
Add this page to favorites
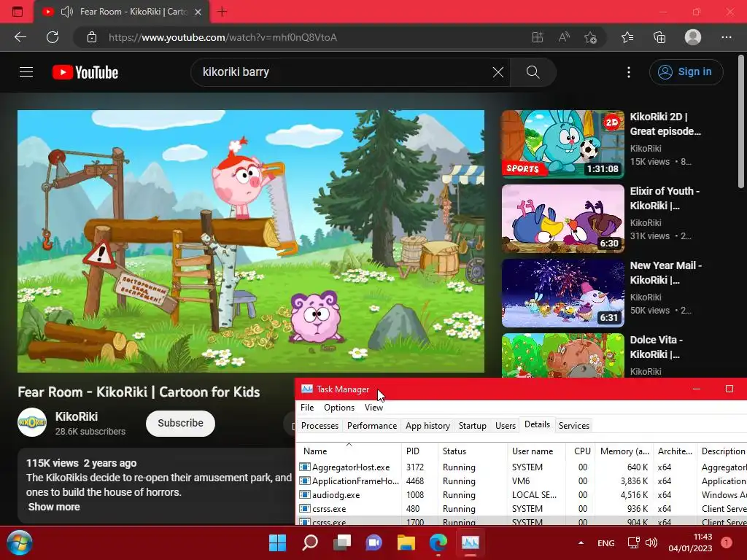(x=591, y=37)
